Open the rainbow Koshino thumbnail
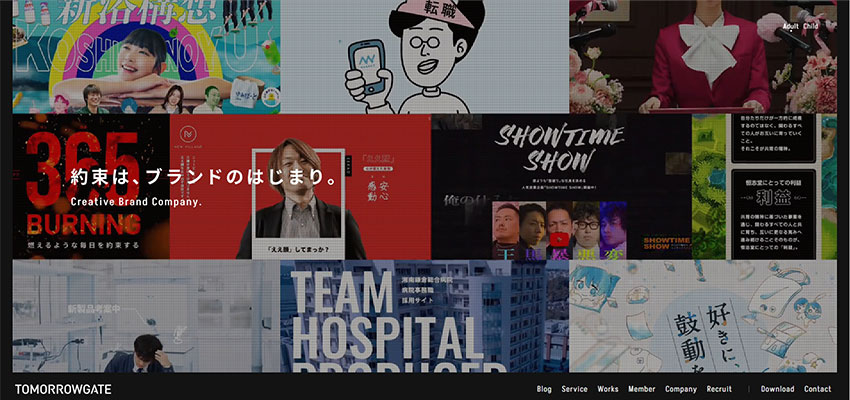Screen dimensions: 850x400 [146, 56]
